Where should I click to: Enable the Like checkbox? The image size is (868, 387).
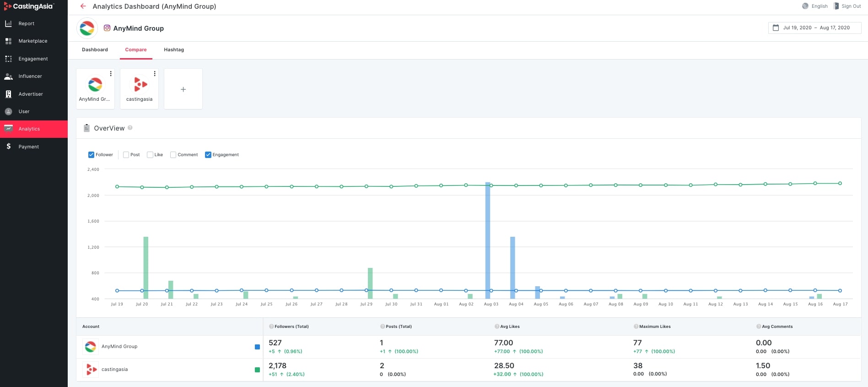pos(150,155)
